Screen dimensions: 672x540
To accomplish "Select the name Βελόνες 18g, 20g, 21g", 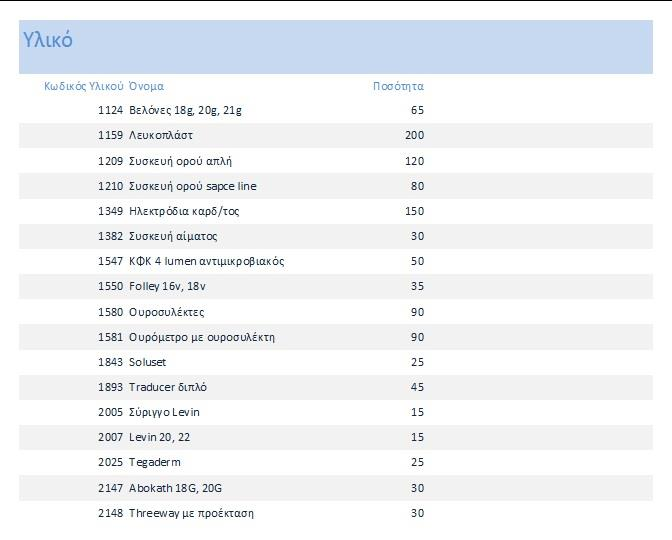I will [x=185, y=111].
